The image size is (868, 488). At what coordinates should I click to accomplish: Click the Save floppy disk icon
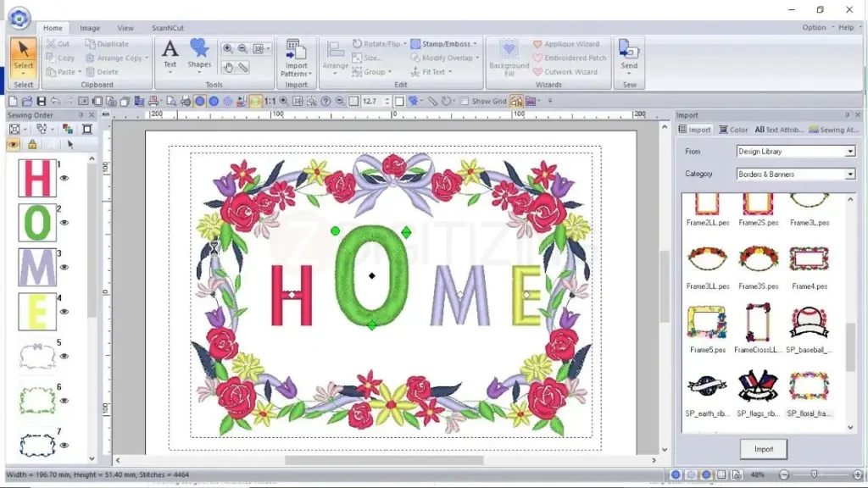(x=41, y=101)
